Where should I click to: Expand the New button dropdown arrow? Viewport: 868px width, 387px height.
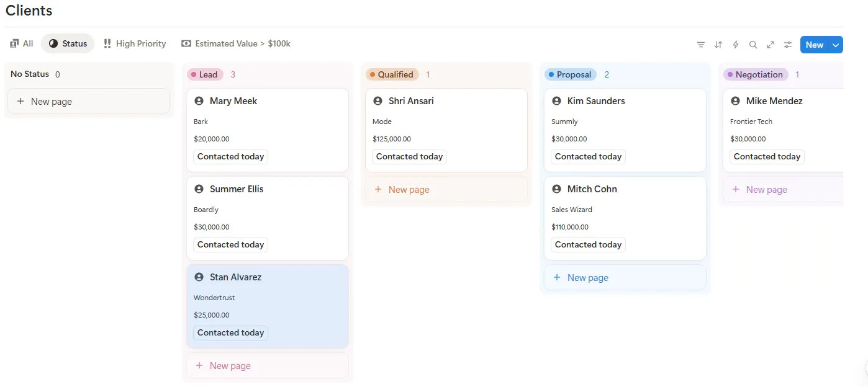click(836, 45)
